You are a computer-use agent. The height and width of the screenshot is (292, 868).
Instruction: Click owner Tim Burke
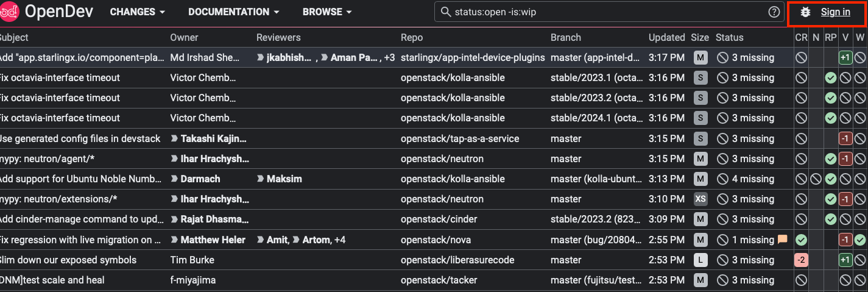(x=192, y=260)
